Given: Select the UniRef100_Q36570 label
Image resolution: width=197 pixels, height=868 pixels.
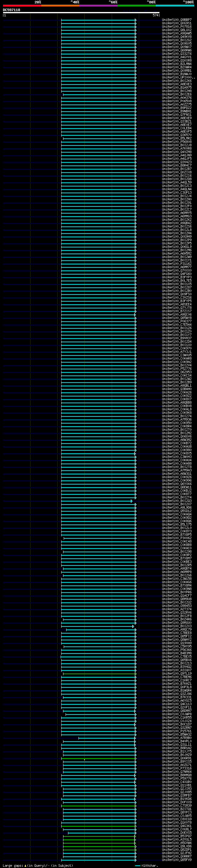Looking at the screenshot, I should pyautogui.click(x=177, y=135).
